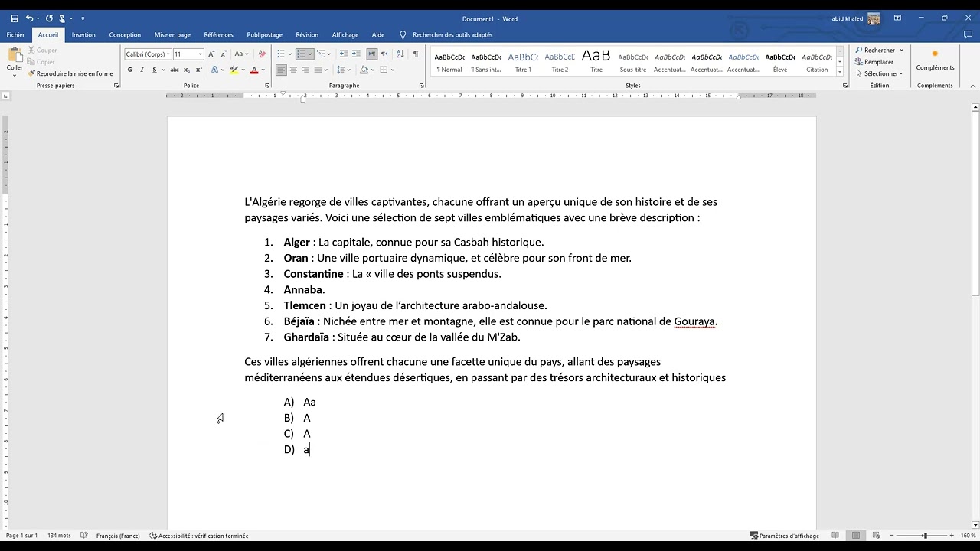The image size is (980, 551).
Task: Increase font size with the larger A icon
Action: coord(212,54)
